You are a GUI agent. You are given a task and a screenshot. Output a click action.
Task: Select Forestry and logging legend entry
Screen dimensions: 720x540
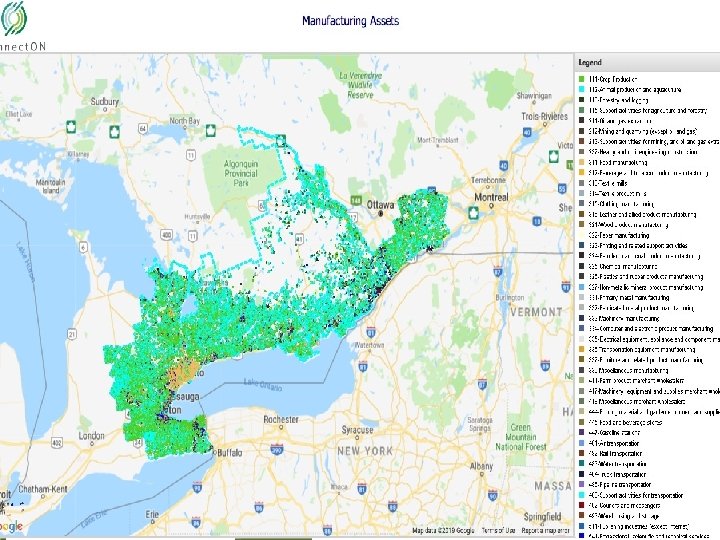click(618, 100)
